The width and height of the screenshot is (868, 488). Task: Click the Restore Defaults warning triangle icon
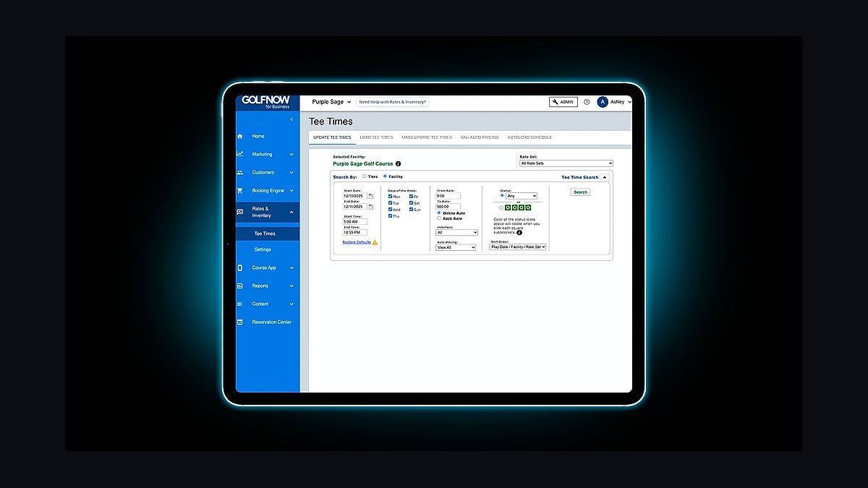375,242
